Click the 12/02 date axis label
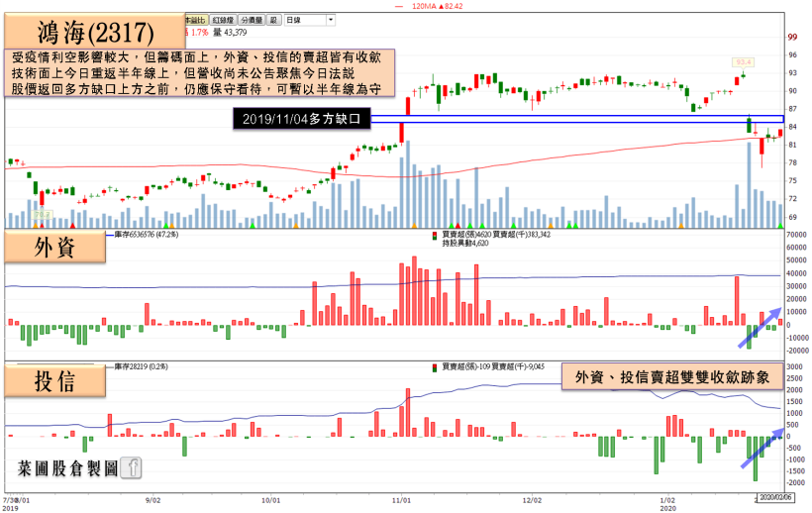812x513 pixels. 532,500
